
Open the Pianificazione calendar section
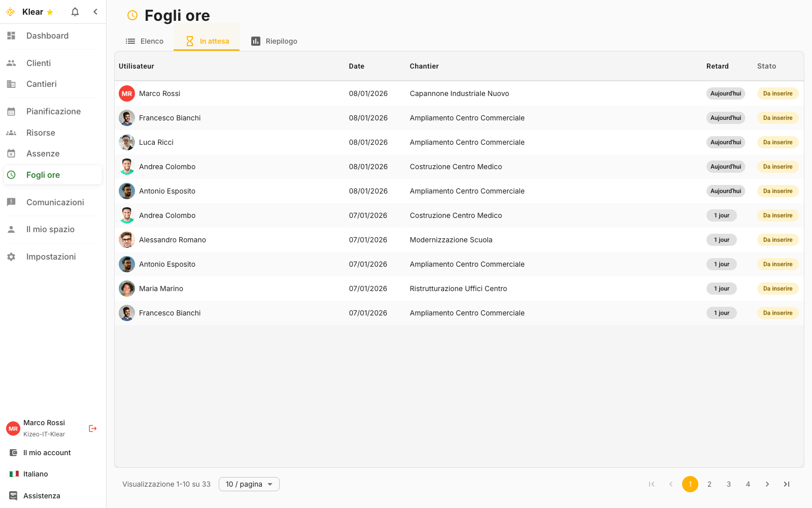pos(53,111)
